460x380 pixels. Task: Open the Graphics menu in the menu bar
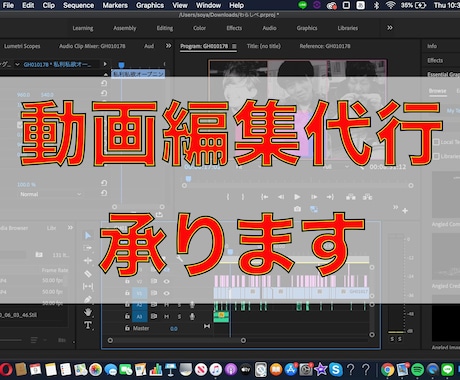click(x=150, y=5)
